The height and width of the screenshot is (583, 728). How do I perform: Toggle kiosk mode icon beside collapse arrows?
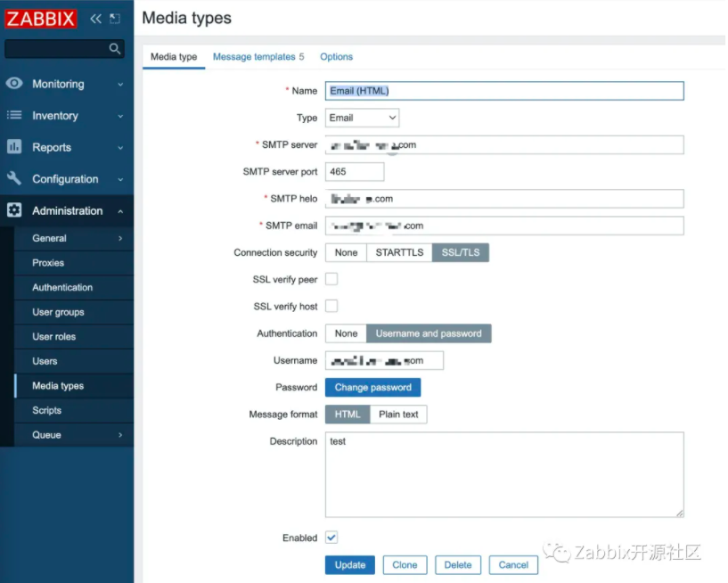pyautogui.click(x=115, y=19)
